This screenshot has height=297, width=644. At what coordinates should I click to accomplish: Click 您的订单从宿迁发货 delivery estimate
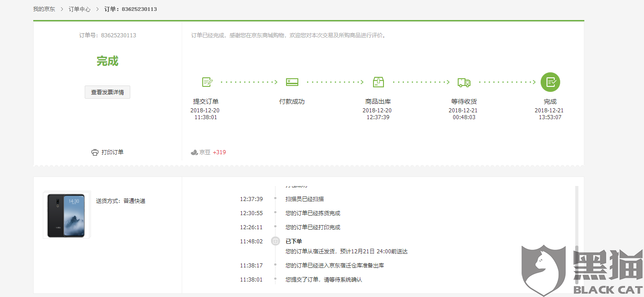(x=347, y=252)
